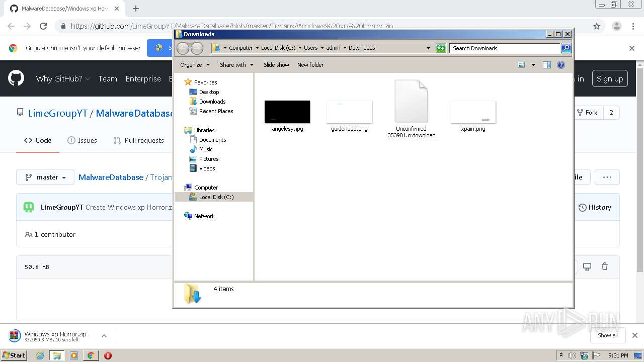Image resolution: width=644 pixels, height=362 pixels.
Task: Open Internet Explorer from taskbar
Action: pos(40,355)
